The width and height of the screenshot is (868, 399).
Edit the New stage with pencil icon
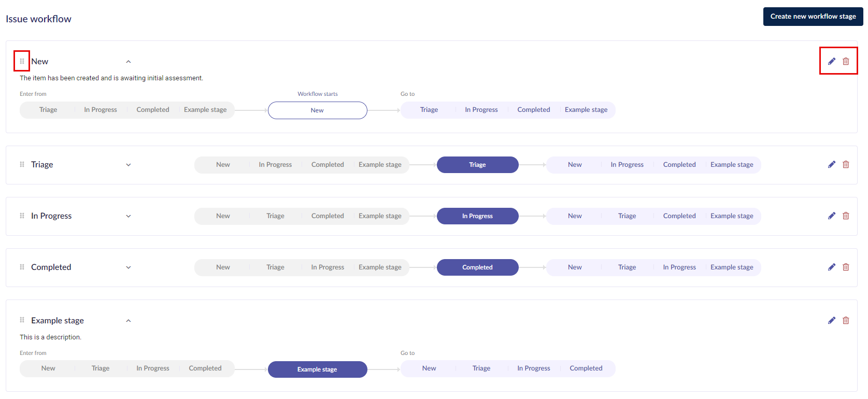[832, 61]
